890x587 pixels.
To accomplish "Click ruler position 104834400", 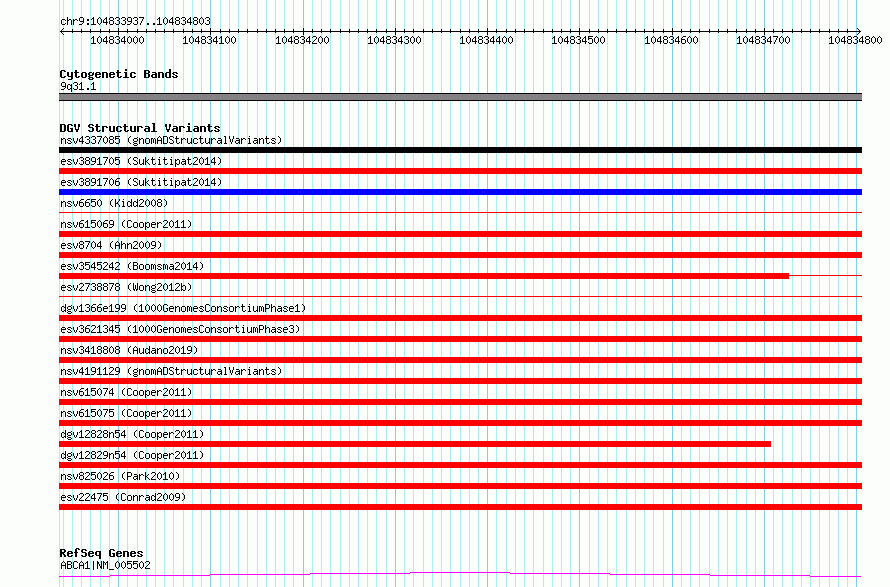I will coord(486,40).
